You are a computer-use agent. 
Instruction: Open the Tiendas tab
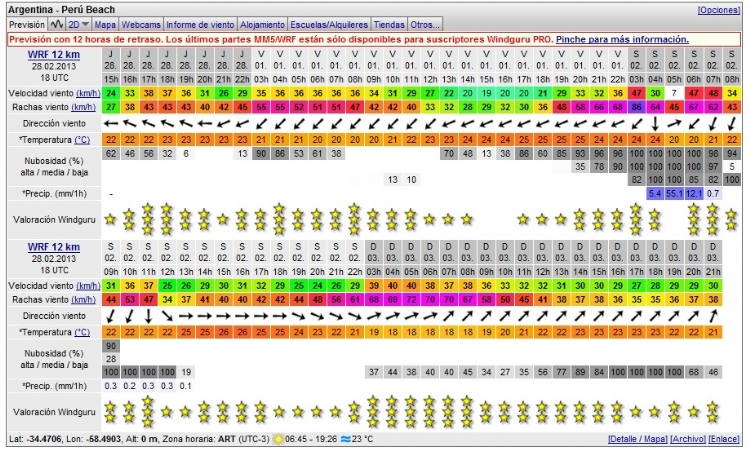(x=389, y=24)
